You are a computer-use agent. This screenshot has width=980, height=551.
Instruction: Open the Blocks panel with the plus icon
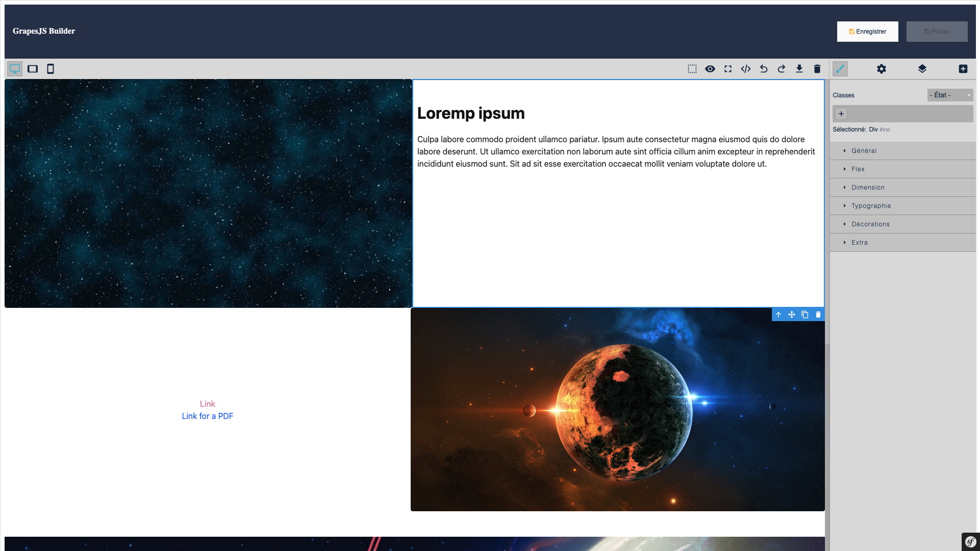pos(963,69)
